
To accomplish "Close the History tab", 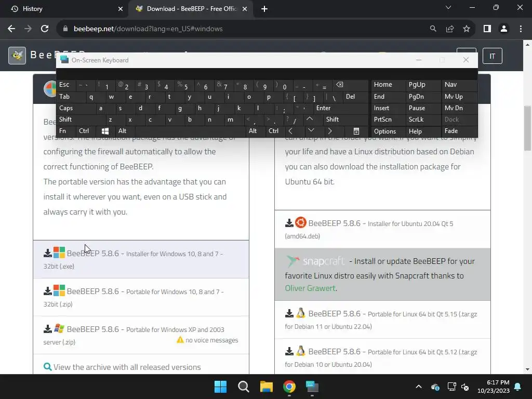I will [x=120, y=9].
